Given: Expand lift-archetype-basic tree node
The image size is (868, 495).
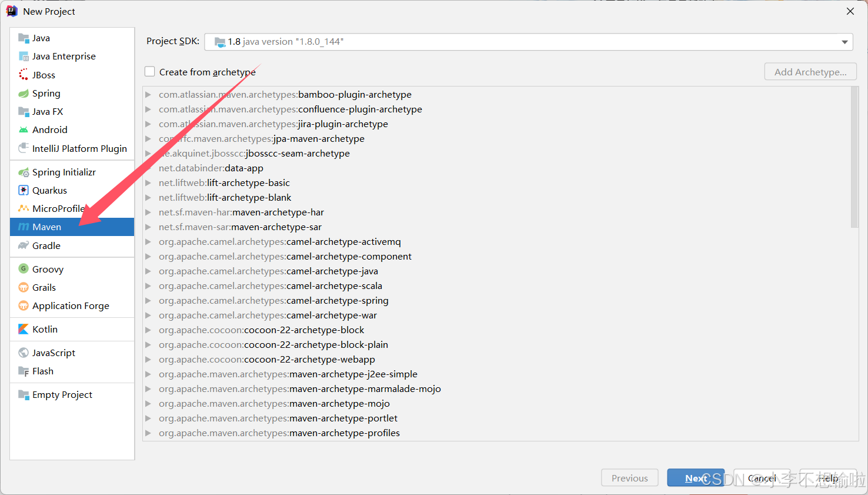Looking at the screenshot, I should (x=148, y=182).
